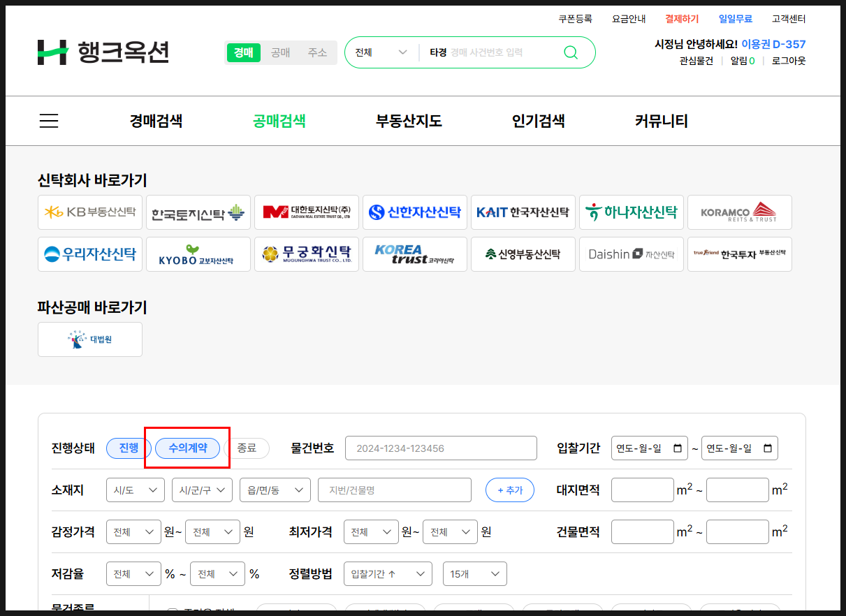Open 감정가격 minimum dropdown

(x=133, y=532)
